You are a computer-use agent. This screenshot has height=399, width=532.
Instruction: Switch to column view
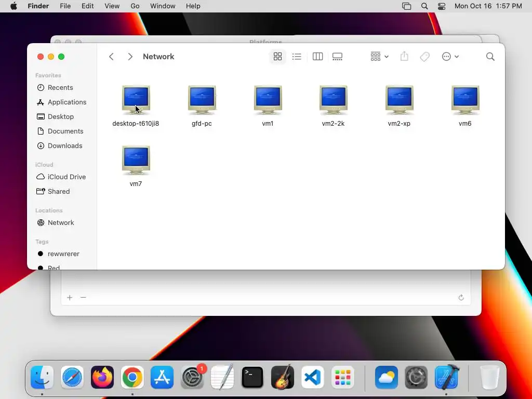click(317, 57)
